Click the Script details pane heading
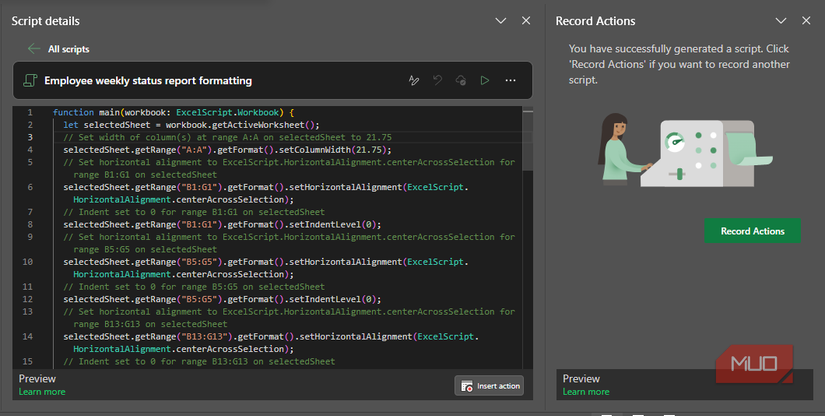Screen dimensions: 825x416 point(46,21)
